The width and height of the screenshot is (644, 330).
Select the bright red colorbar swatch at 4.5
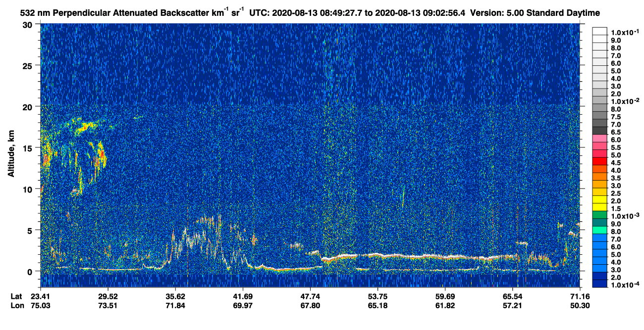600,162
